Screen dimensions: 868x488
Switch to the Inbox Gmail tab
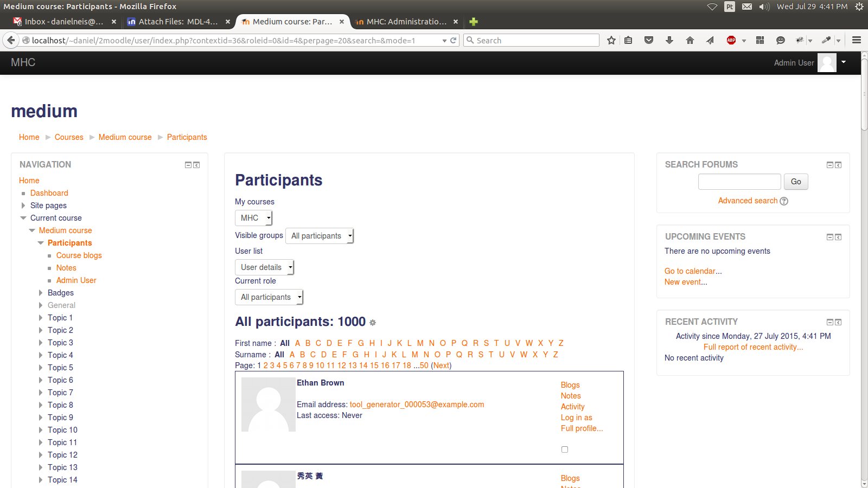coord(64,22)
